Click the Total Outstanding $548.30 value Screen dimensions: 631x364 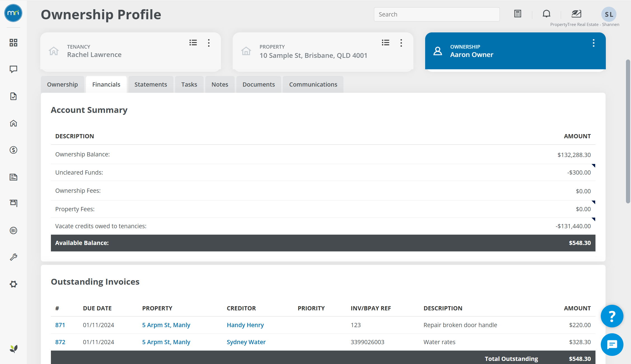tap(580, 359)
